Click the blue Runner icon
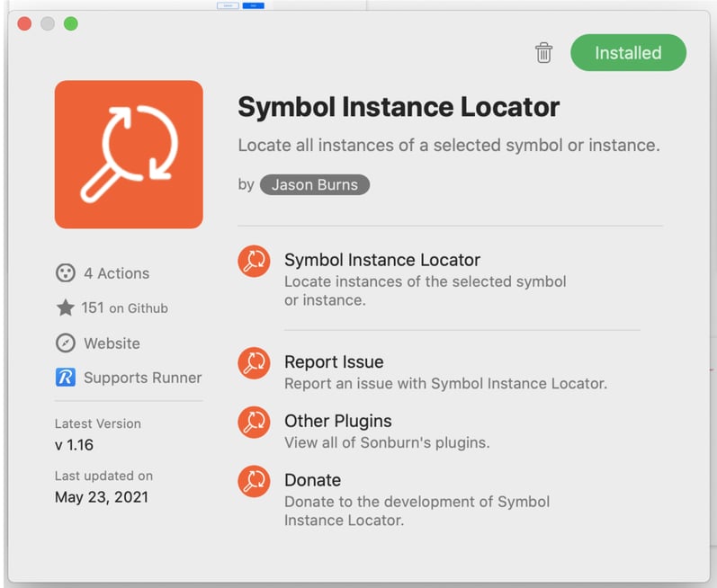The width and height of the screenshot is (717, 588). coord(65,378)
